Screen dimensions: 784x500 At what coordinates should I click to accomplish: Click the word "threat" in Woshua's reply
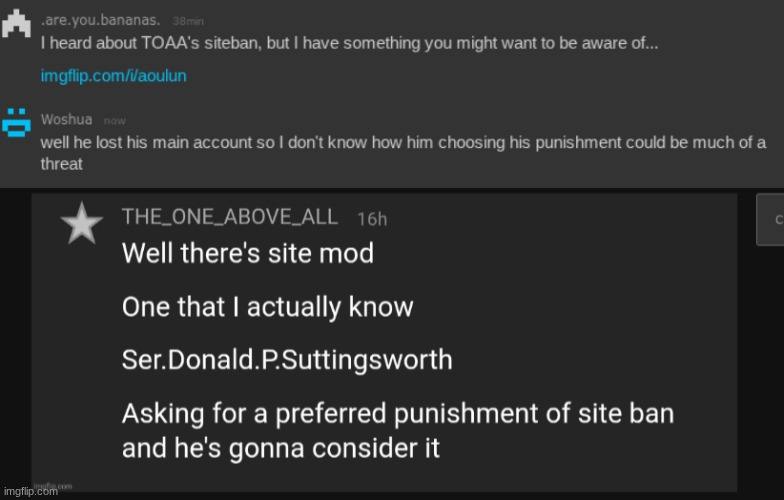61,164
